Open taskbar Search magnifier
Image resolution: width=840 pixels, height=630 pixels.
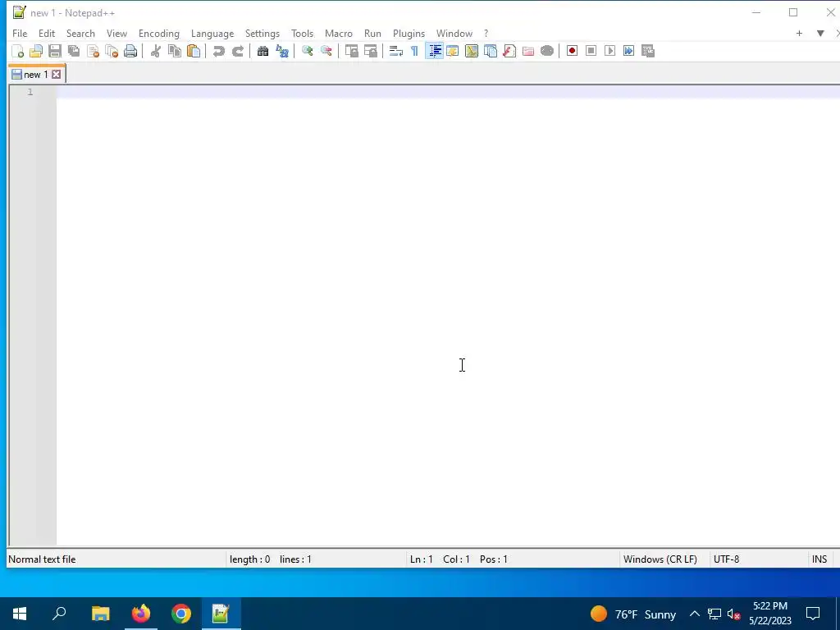tap(59, 614)
